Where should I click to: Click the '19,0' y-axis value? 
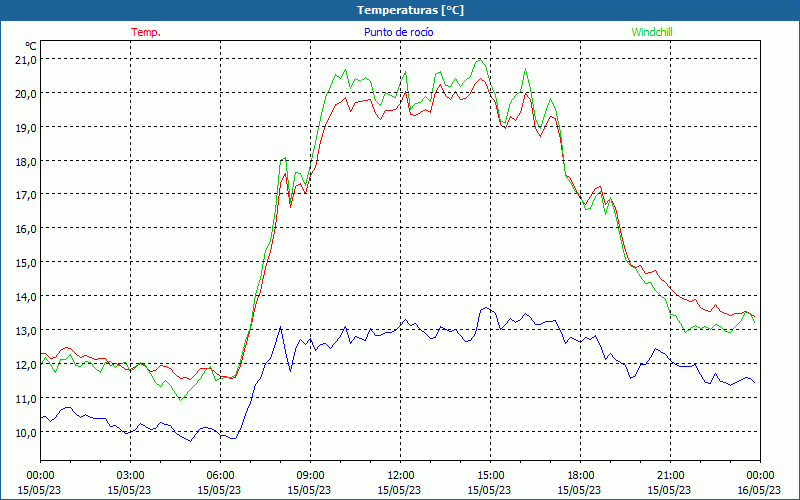[26, 127]
